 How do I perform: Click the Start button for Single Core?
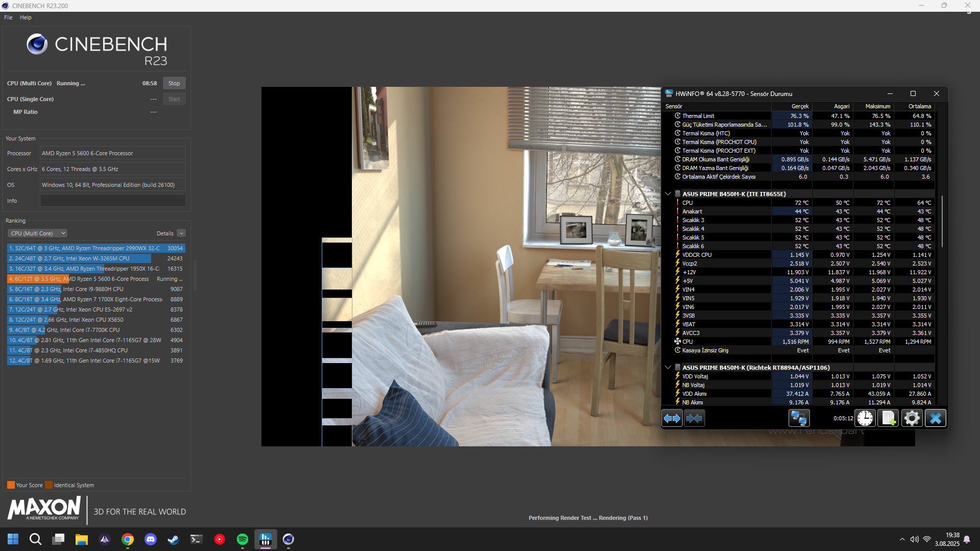[x=174, y=99]
